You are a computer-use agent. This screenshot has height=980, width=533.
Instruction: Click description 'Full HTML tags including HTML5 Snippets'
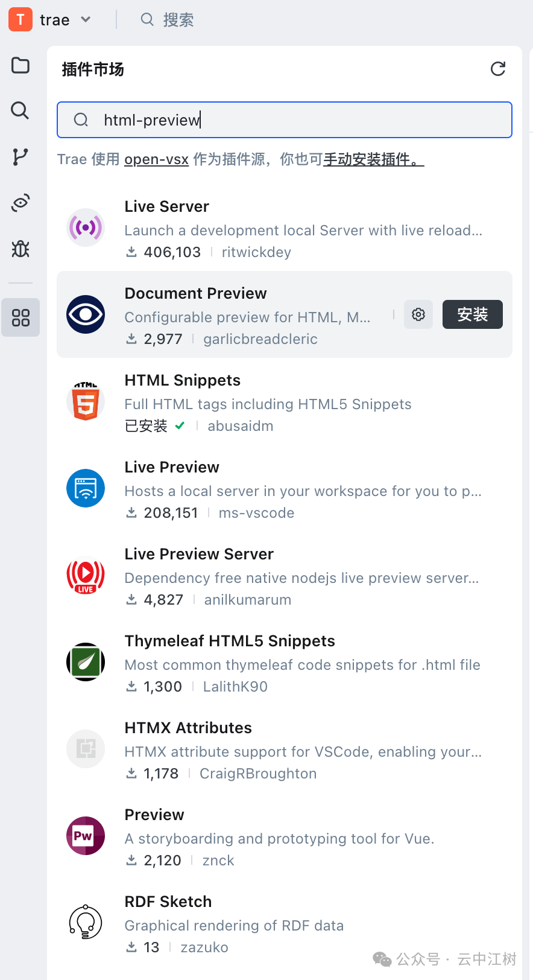pyautogui.click(x=268, y=404)
